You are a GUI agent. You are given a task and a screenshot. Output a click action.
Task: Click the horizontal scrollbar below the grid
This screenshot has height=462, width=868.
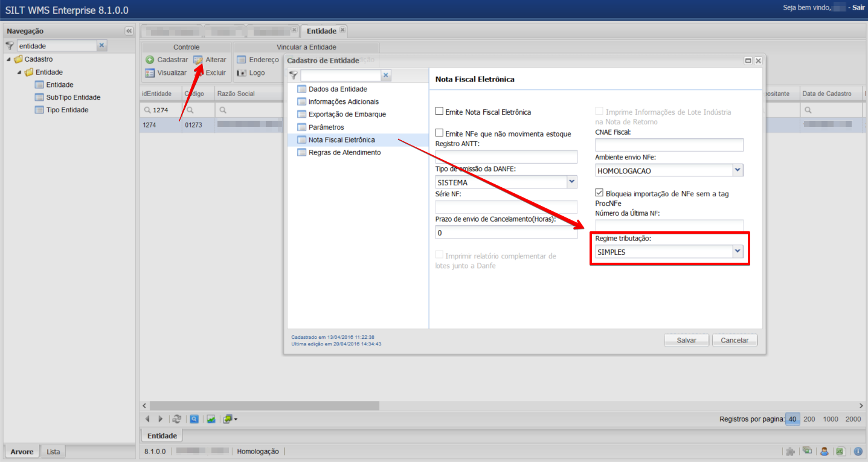tap(265, 405)
